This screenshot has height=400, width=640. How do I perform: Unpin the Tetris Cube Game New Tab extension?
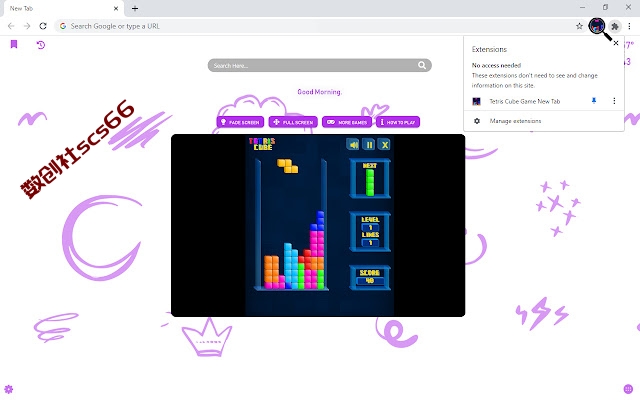coord(594,101)
